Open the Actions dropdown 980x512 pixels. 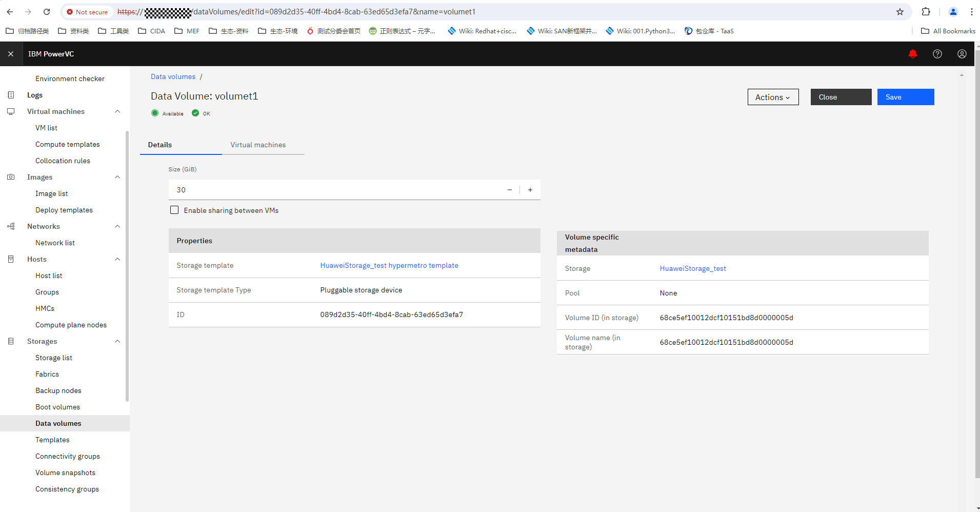(x=773, y=97)
